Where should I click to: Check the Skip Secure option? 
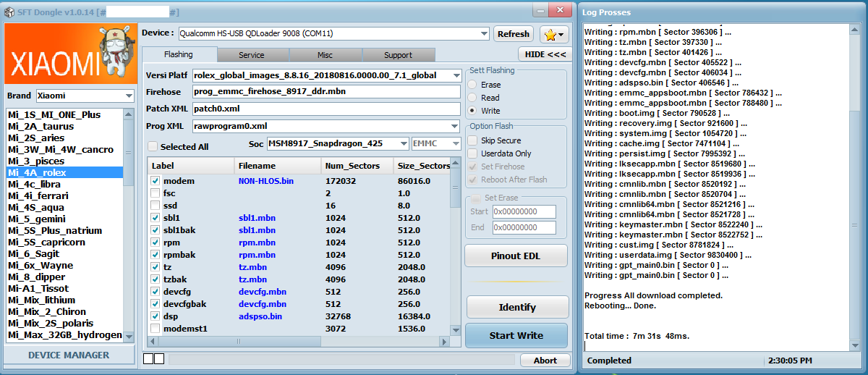point(472,140)
